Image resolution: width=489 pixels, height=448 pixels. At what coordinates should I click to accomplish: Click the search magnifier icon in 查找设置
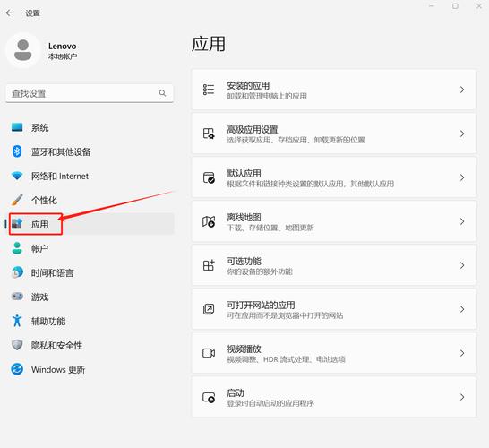(x=162, y=93)
